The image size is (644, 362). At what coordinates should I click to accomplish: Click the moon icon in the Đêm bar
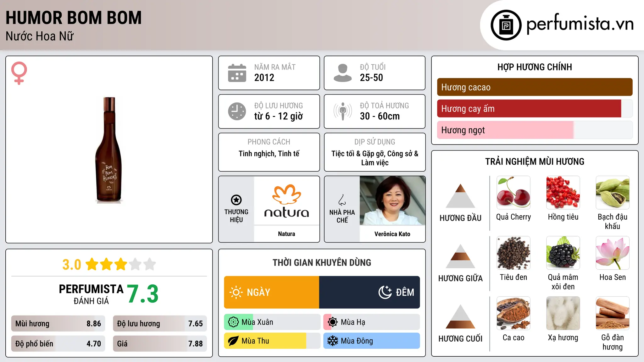(385, 292)
